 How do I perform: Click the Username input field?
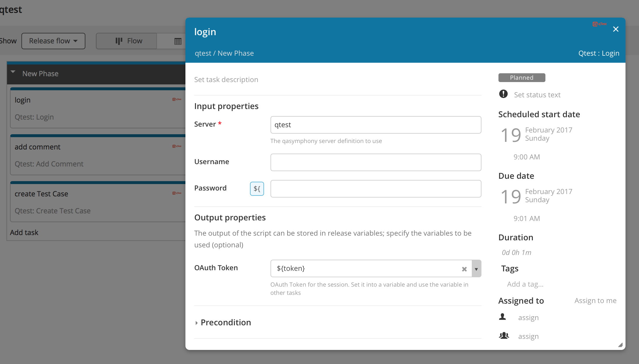(x=376, y=162)
